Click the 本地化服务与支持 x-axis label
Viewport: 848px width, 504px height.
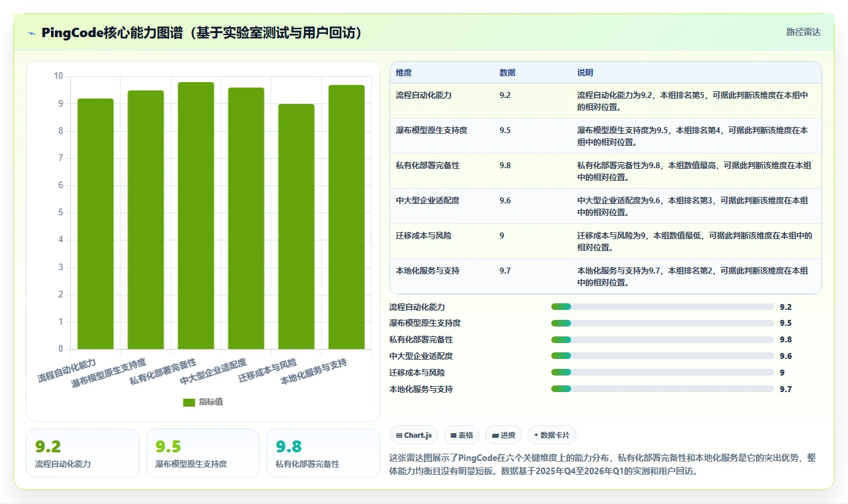[313, 372]
